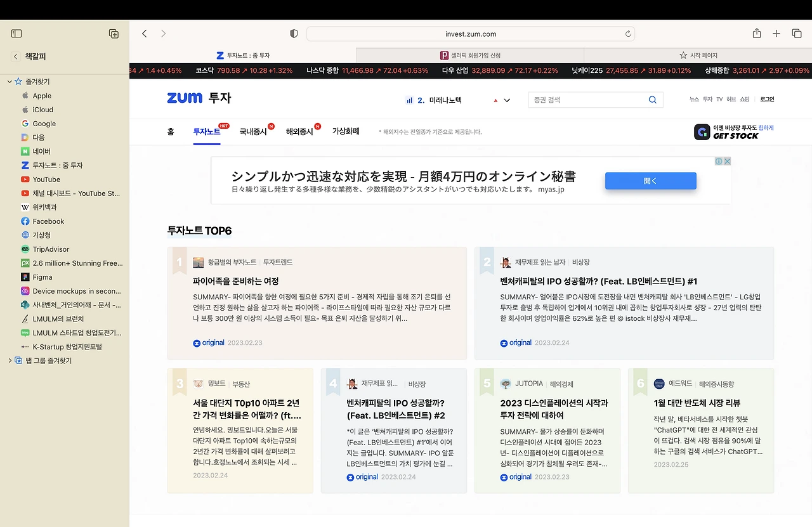The height and width of the screenshot is (527, 812).
Task: Go back from the 책갈피 sidebar panel
Action: 16,56
